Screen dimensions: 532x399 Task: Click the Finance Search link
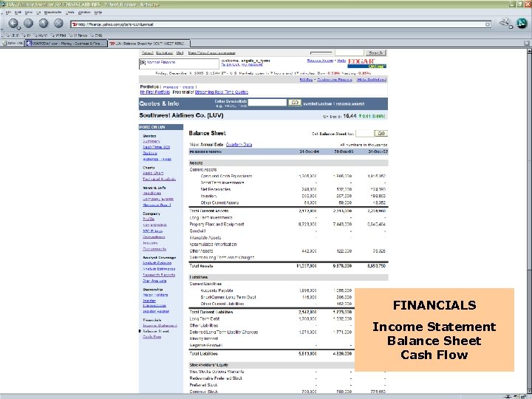click(x=350, y=104)
